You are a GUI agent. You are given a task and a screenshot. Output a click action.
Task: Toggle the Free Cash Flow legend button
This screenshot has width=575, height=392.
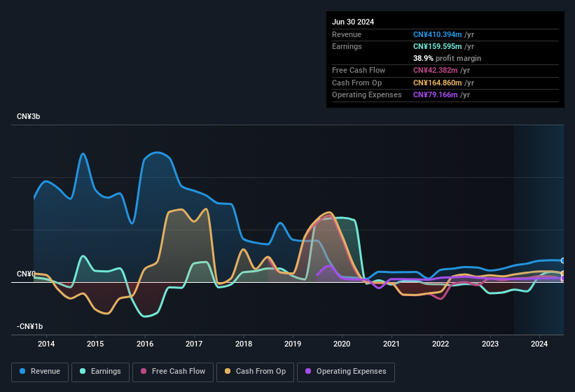[173, 372]
